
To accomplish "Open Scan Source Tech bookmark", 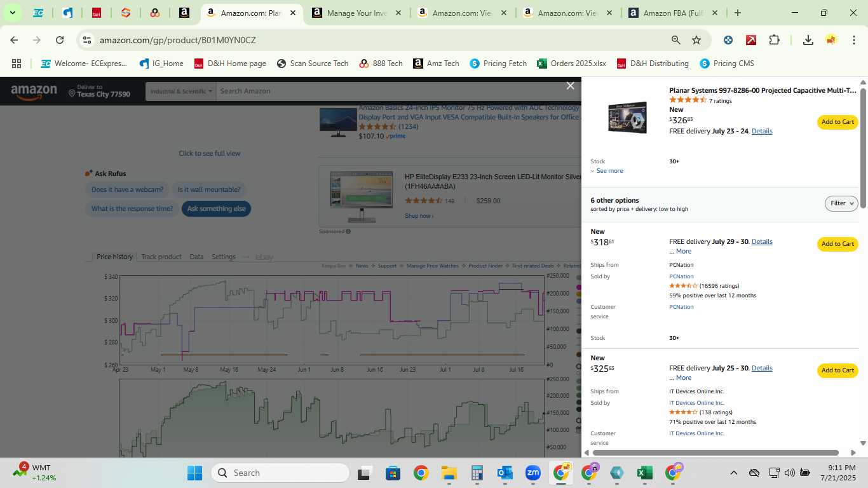I will pyautogui.click(x=313, y=64).
